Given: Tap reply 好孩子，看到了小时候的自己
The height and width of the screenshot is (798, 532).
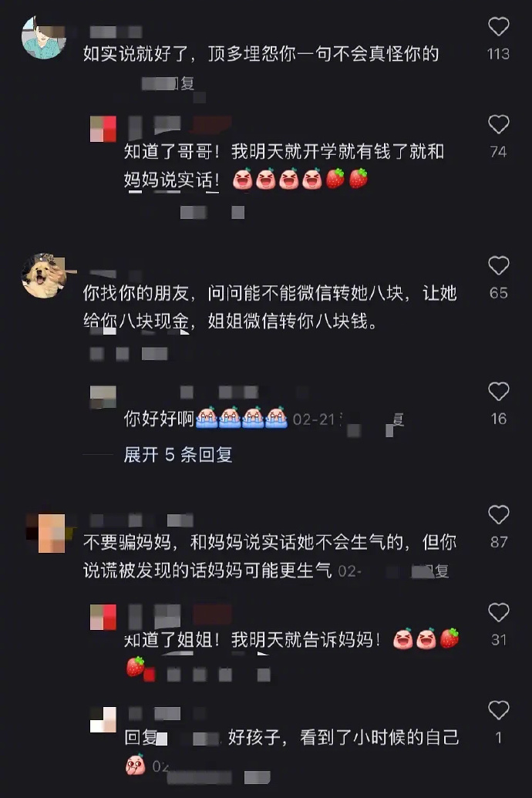Looking at the screenshot, I should coord(344,737).
